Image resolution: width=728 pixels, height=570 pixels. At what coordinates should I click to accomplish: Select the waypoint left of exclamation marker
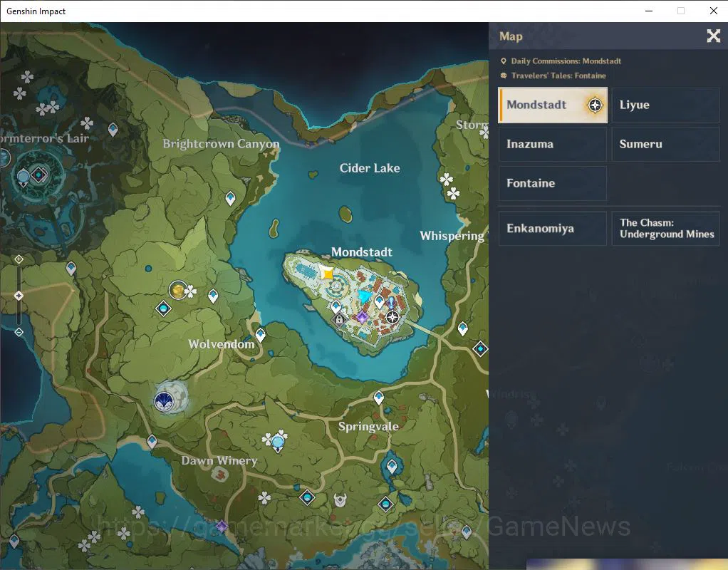380,301
